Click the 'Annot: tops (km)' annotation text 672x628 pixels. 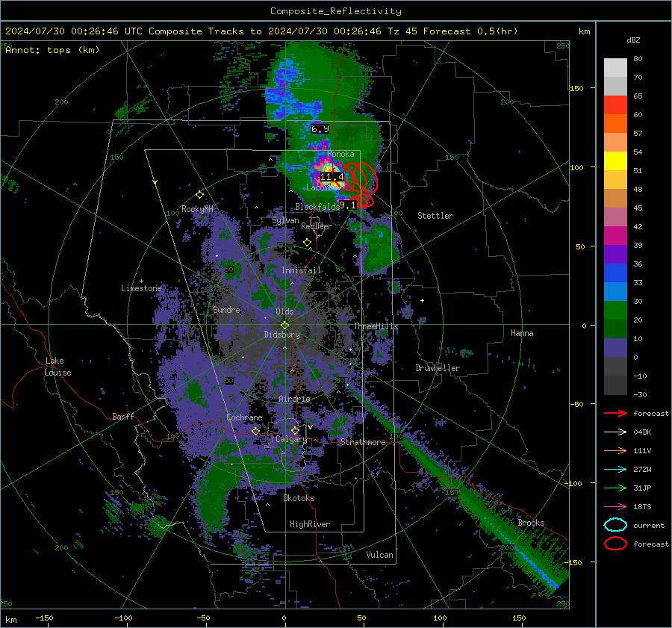[52, 50]
